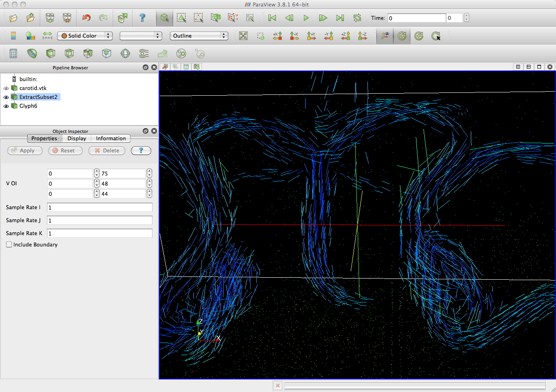Screen dimensions: 556x392
Task: Click the Apply button
Action: pos(25,150)
